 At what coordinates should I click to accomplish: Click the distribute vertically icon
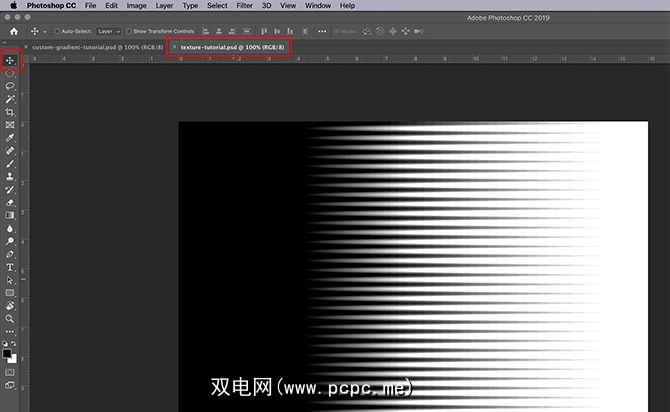point(247,31)
